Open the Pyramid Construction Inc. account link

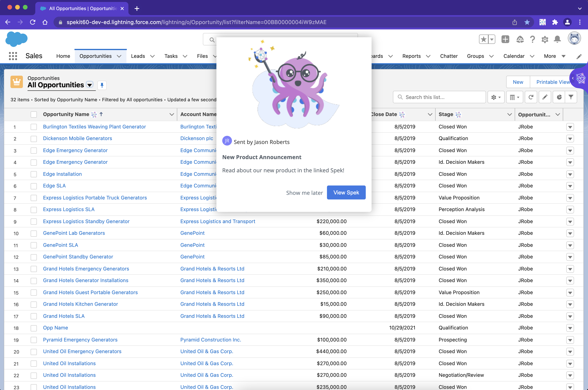211,340
